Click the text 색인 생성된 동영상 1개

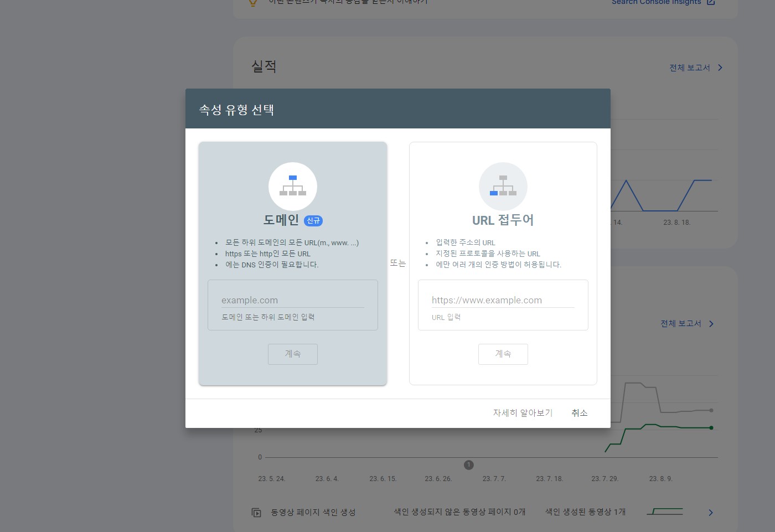[x=586, y=512]
